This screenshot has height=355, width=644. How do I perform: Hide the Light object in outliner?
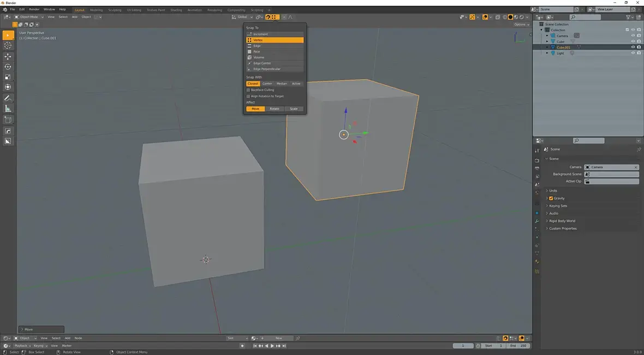633,53
